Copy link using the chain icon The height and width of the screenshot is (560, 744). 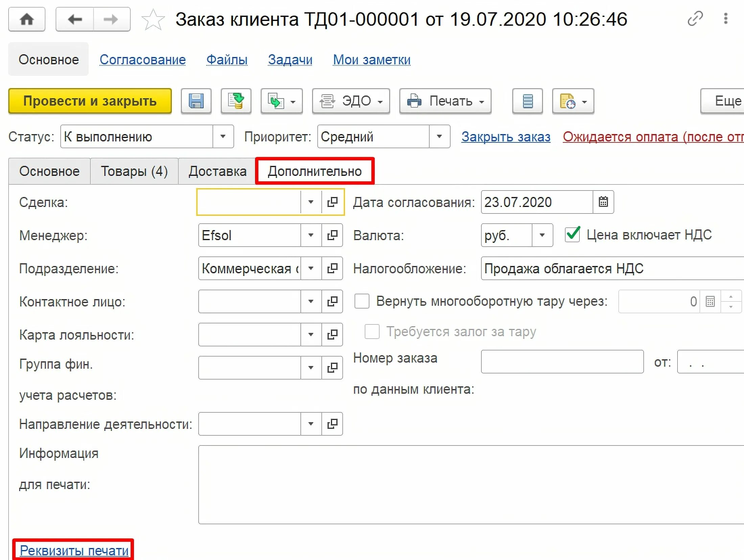click(695, 19)
